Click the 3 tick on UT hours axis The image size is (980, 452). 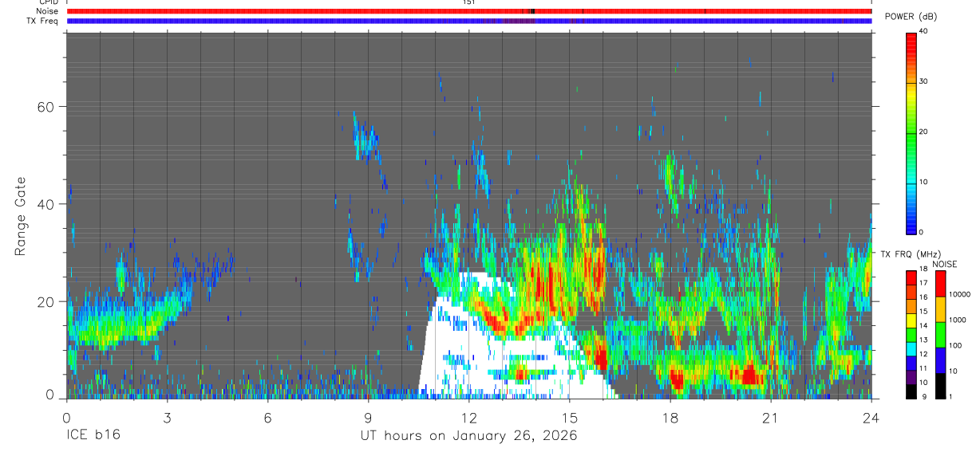[x=167, y=418]
